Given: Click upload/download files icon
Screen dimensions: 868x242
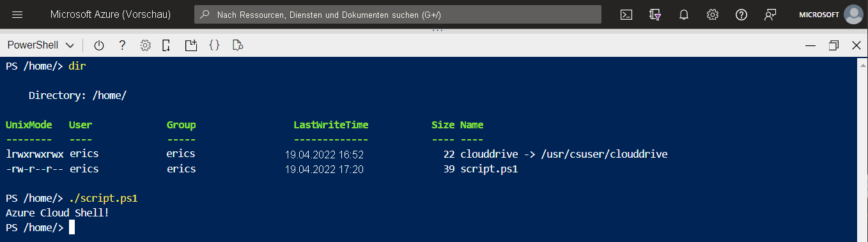Looking at the screenshot, I should (x=166, y=45).
